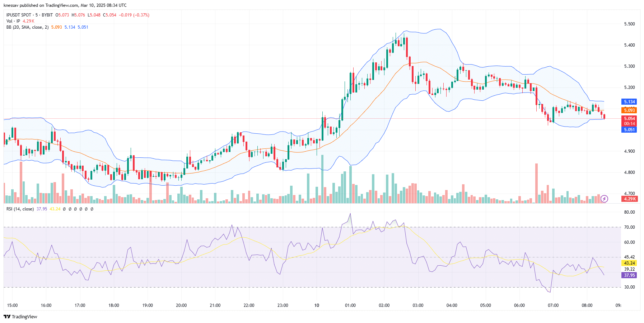The image size is (644, 323).
Task: Click the 45.42 RSI axis label
Action: point(629,257)
